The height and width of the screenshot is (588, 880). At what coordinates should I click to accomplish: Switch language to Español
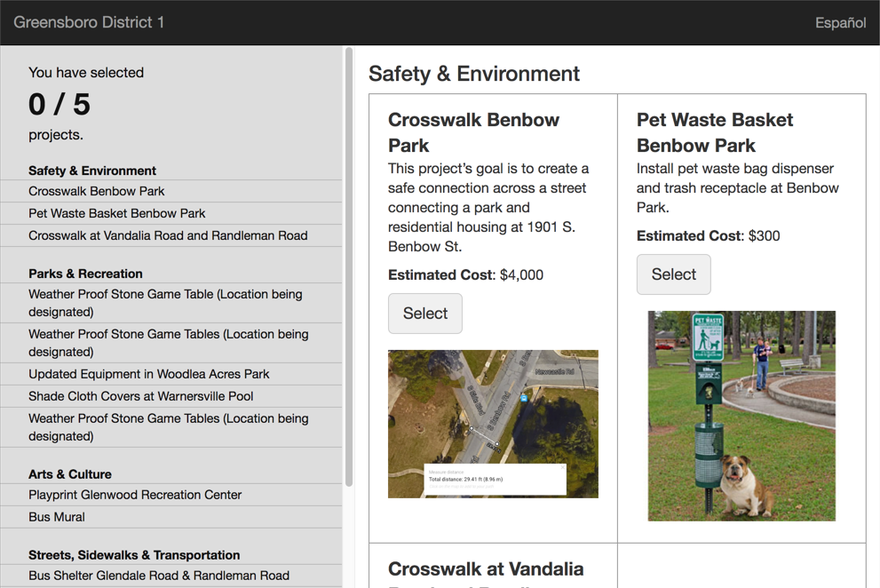click(840, 23)
